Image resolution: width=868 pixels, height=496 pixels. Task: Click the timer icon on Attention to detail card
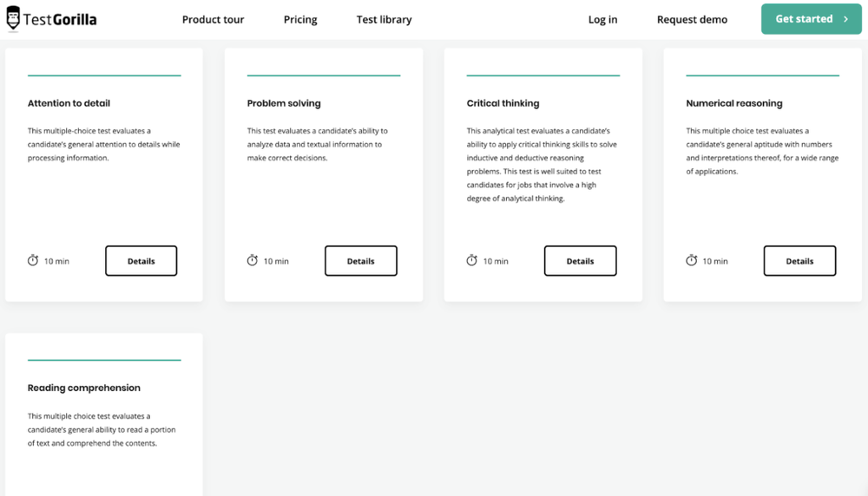tap(33, 260)
